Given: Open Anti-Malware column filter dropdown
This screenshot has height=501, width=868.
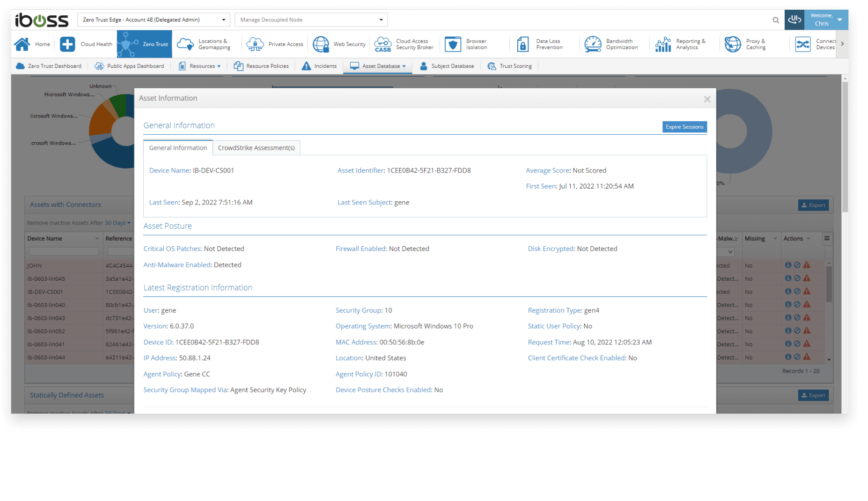Looking at the screenshot, I should (x=727, y=252).
